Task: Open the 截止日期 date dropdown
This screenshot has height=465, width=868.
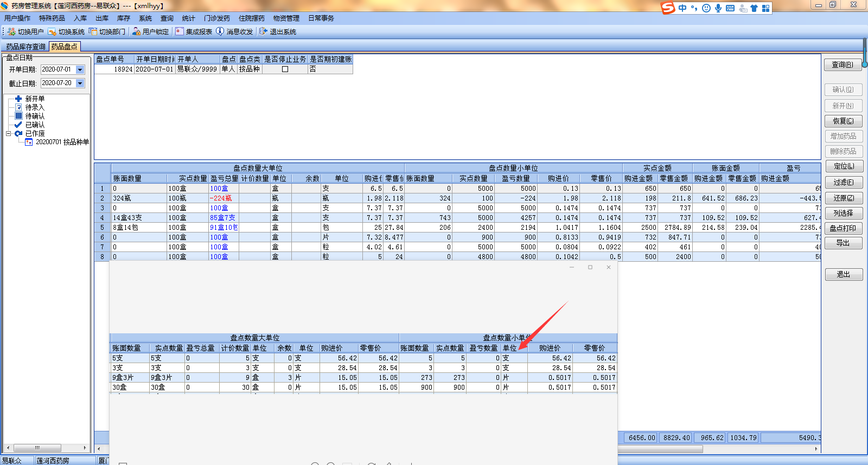Action: pos(80,83)
